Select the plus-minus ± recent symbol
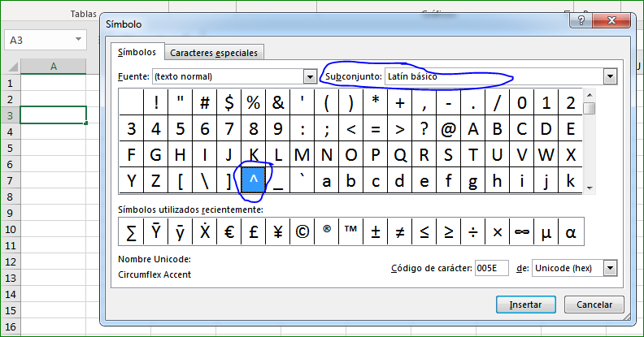Screen dimensions: 644x337 [376, 231]
